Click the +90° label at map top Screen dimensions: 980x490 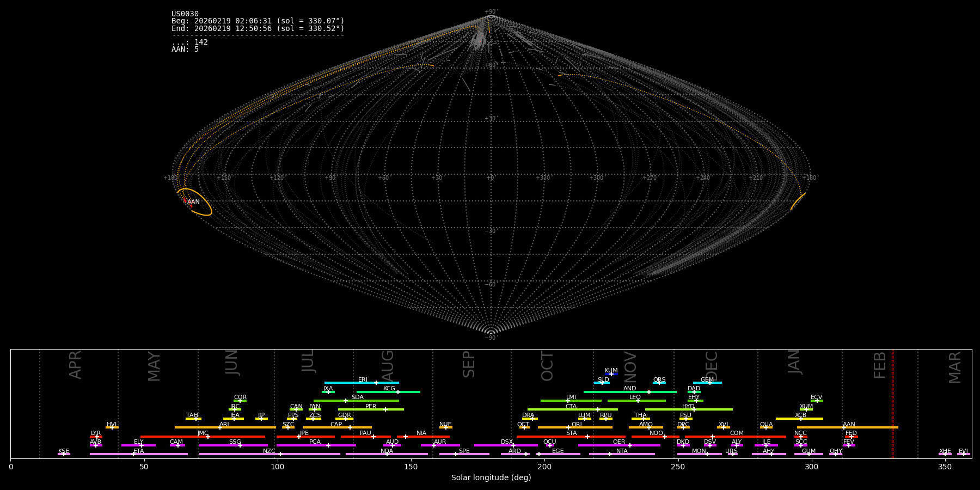click(491, 12)
